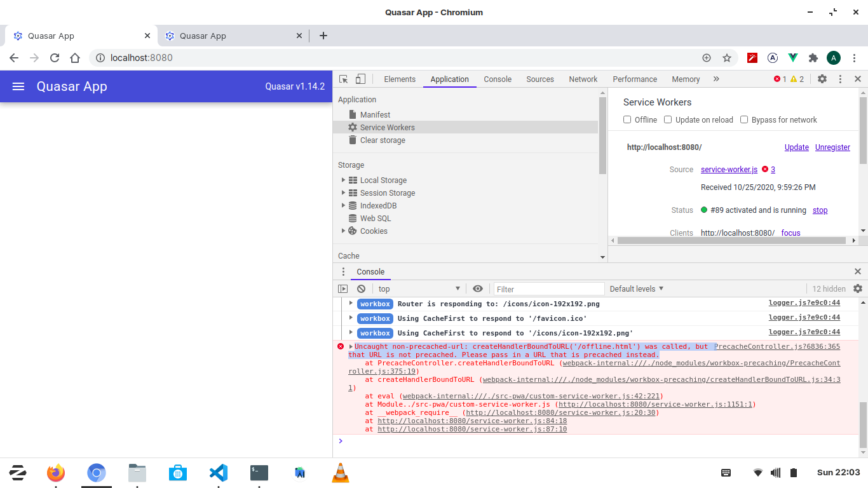Open the DevTools settings gear
Viewport: 868px width, 488px height.
[822, 79]
